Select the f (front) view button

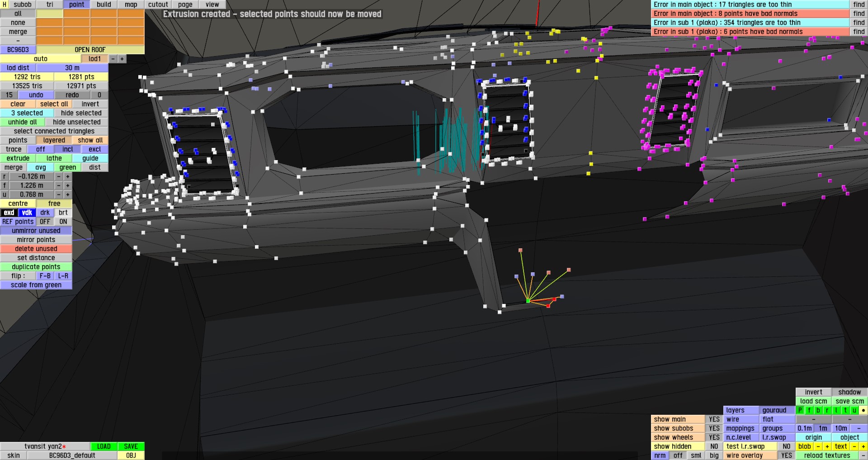pyautogui.click(x=809, y=410)
